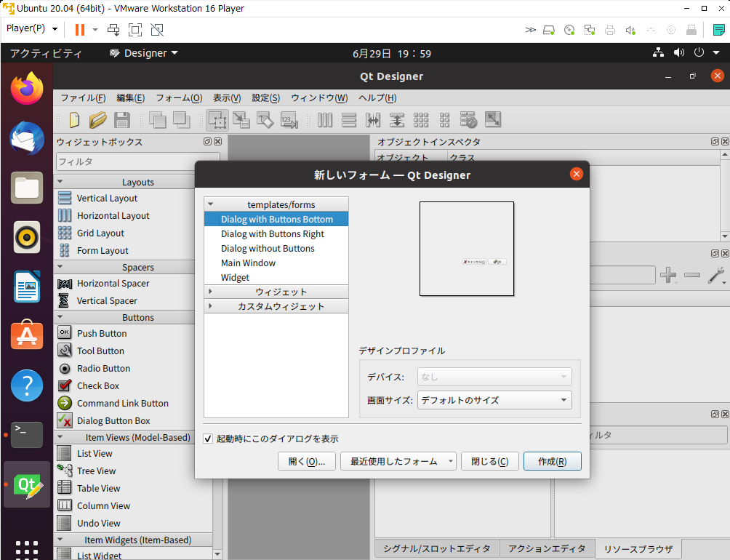Open the system volume indicator
730x560 pixels.
point(679,52)
